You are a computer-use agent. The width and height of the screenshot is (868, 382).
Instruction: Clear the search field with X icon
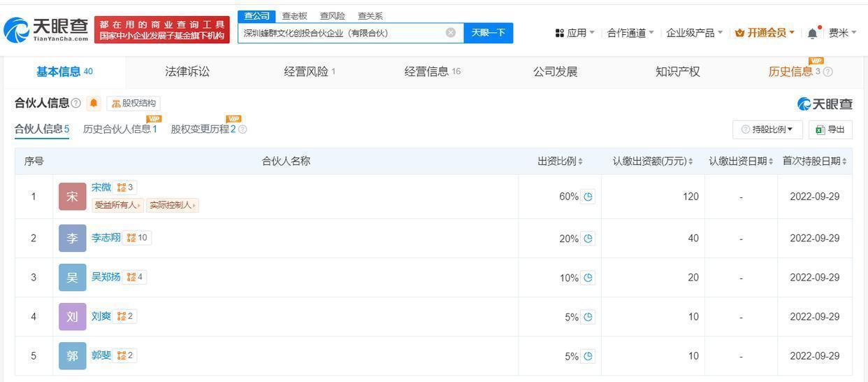[x=451, y=32]
